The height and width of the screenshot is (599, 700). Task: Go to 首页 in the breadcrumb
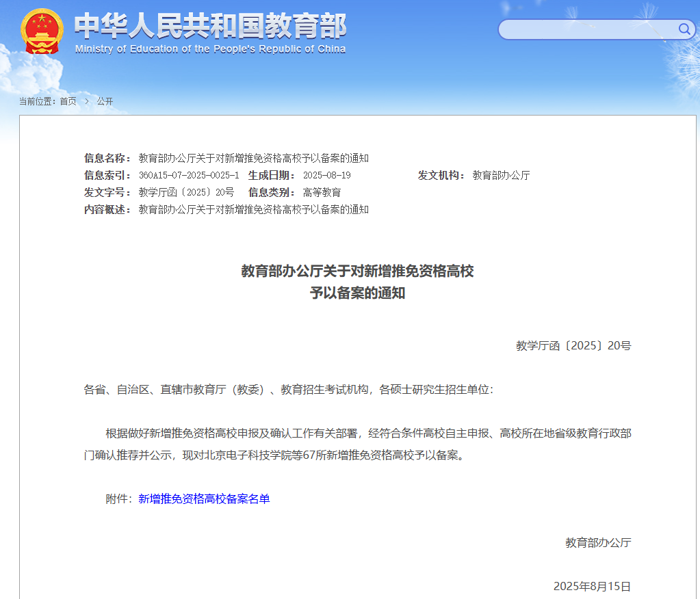pos(68,101)
